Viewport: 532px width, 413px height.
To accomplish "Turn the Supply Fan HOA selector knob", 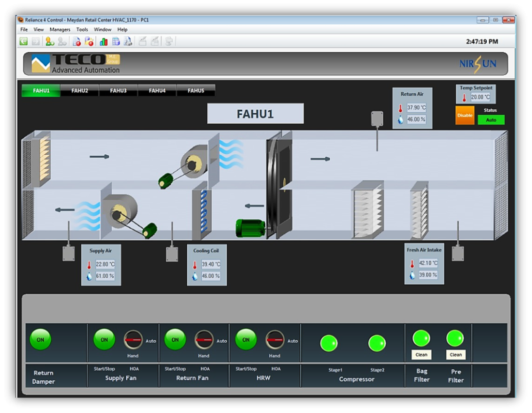I will point(133,340).
